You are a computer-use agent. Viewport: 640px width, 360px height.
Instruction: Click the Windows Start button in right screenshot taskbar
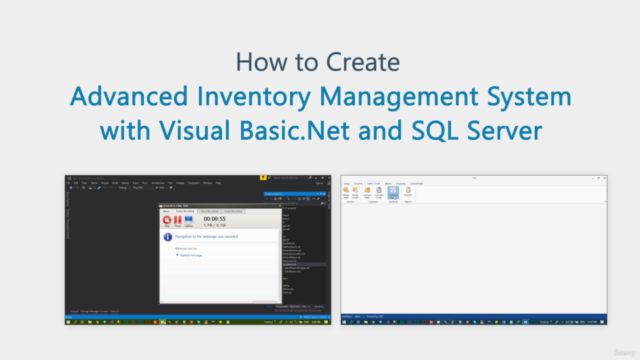click(x=344, y=322)
